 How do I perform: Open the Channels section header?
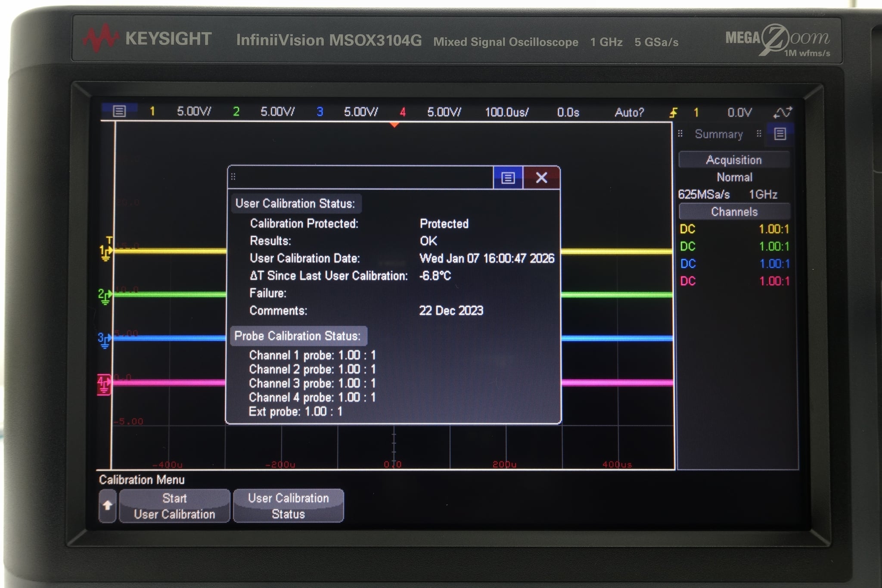[x=734, y=212]
